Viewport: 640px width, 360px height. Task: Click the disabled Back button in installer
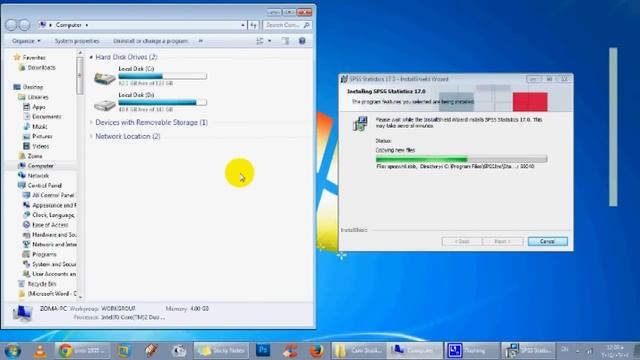pyautogui.click(x=462, y=241)
